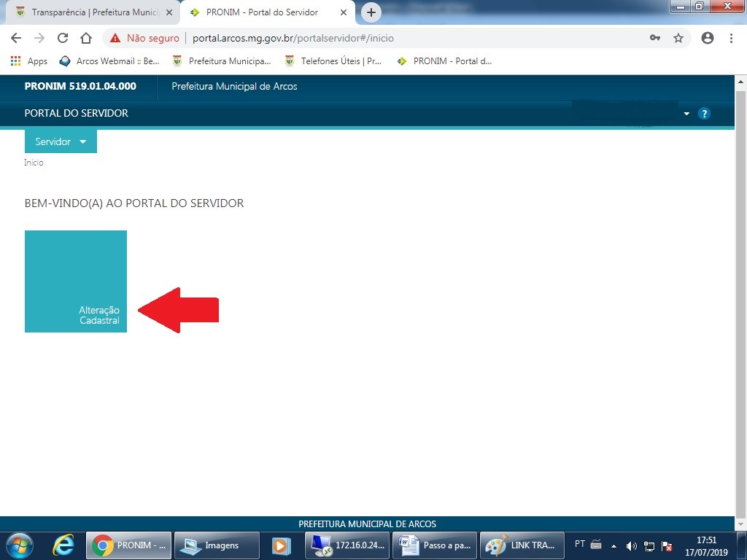Click the help question mark icon
Screen dimensions: 747x560
[x=704, y=114]
